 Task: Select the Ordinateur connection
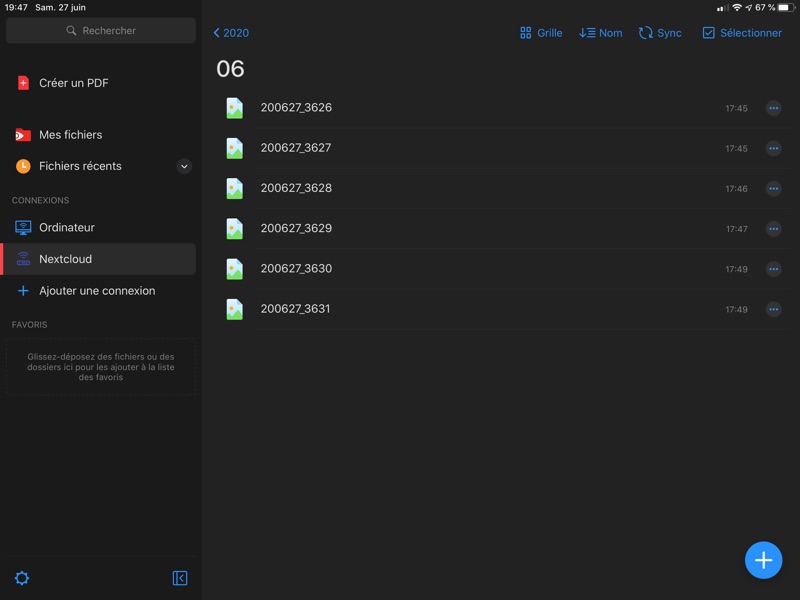[66, 228]
